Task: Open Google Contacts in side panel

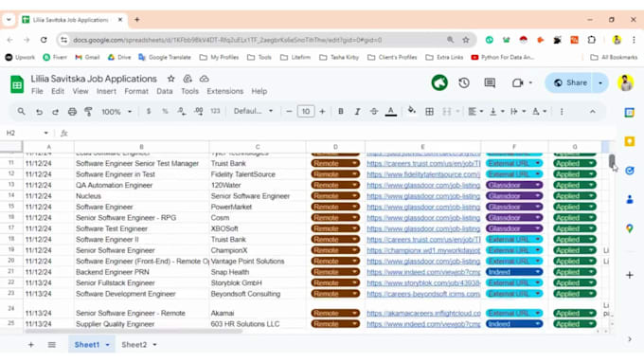Action: pyautogui.click(x=629, y=199)
